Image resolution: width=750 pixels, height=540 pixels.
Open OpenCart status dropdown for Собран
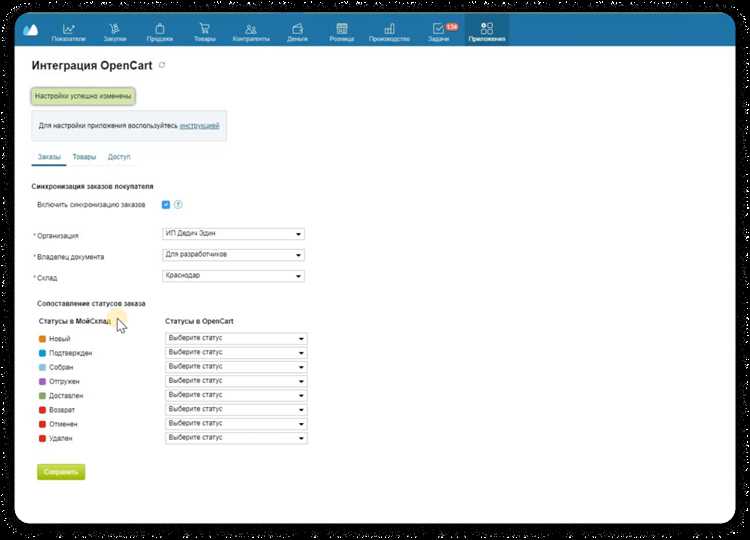[x=236, y=367]
